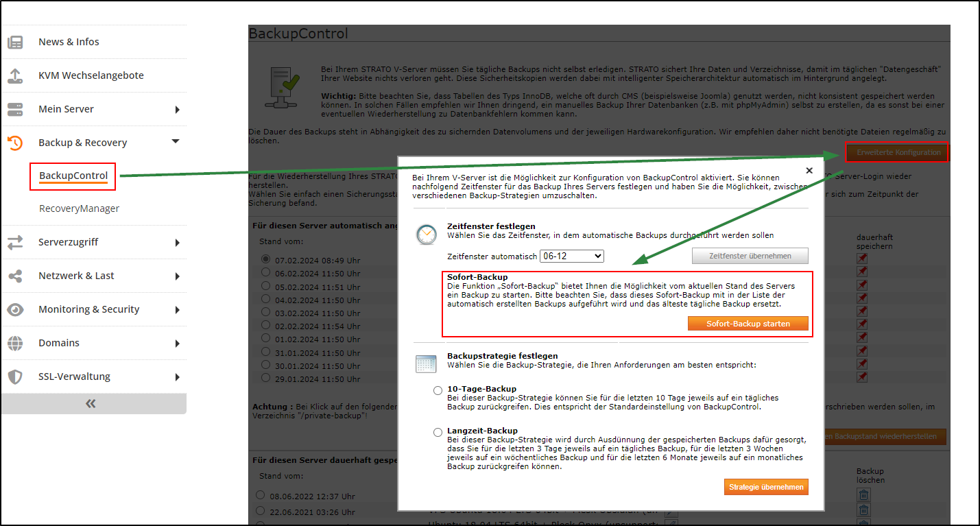
Task: Open the BackupControl menu item
Action: coord(73,176)
